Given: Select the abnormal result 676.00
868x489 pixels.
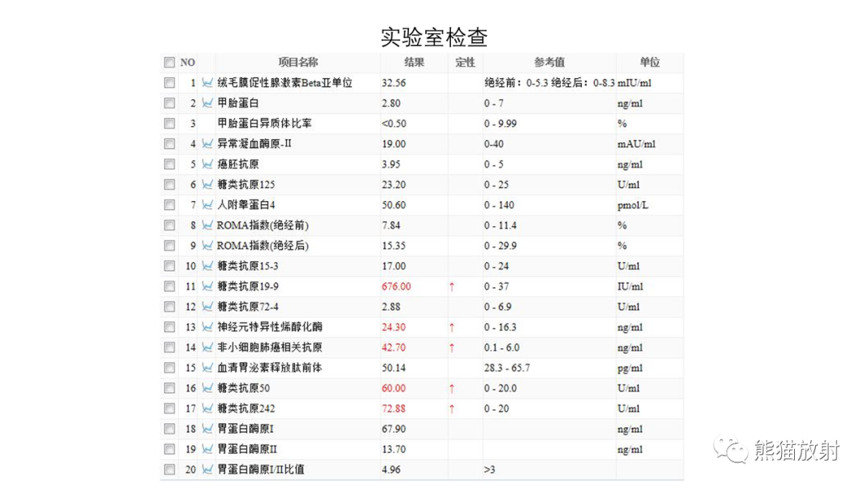Looking at the screenshot, I should pos(396,286).
